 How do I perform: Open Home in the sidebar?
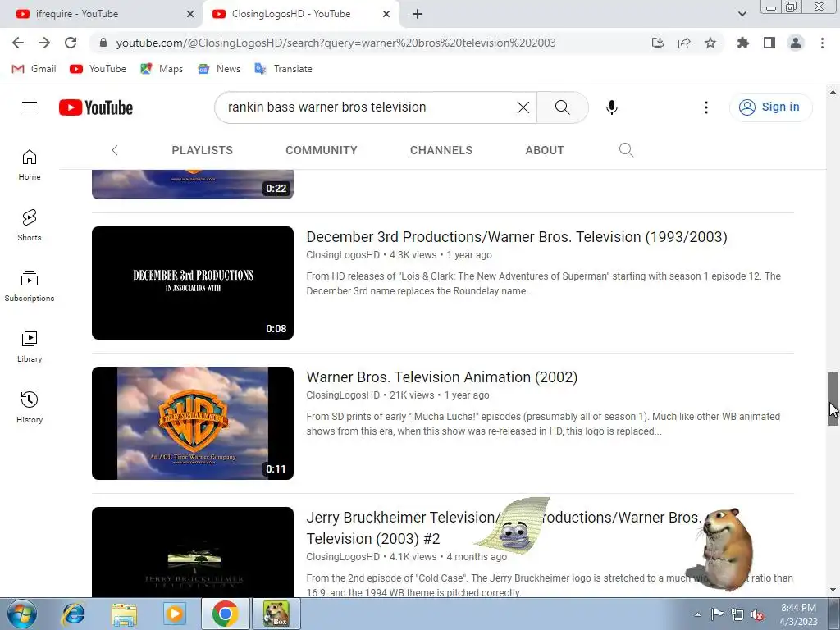[30, 164]
